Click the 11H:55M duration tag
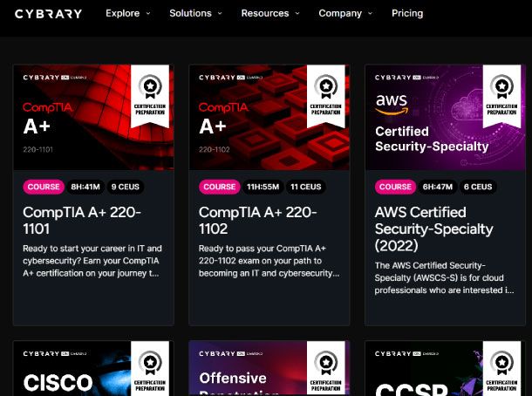The image size is (532, 396). tap(263, 187)
